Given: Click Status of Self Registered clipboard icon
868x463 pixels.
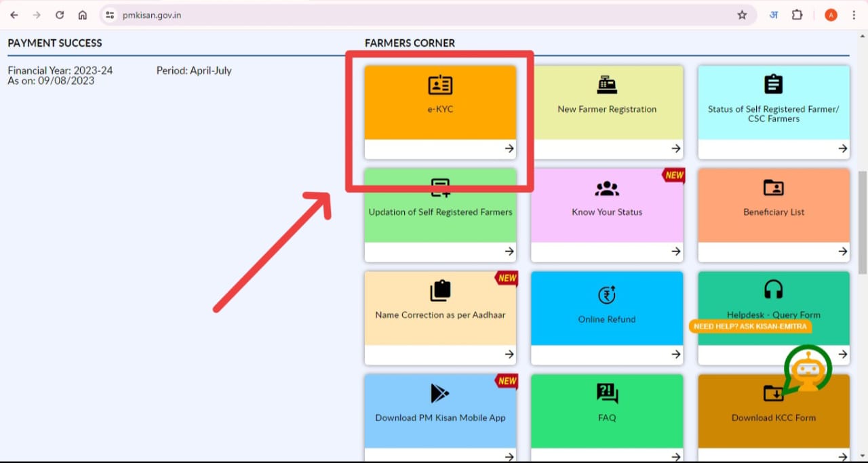Looking at the screenshot, I should [774, 84].
